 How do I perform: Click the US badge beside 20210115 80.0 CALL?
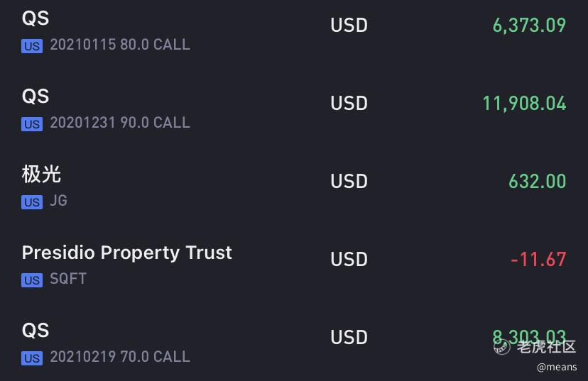(x=32, y=46)
